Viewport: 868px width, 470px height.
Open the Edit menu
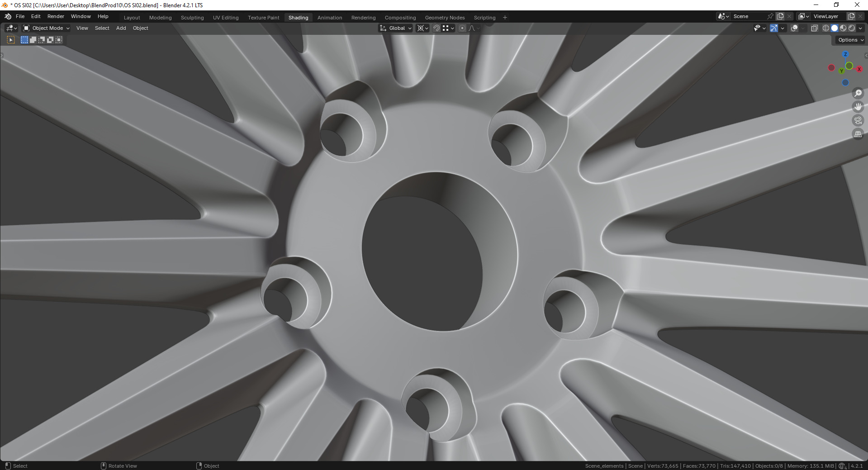36,16
